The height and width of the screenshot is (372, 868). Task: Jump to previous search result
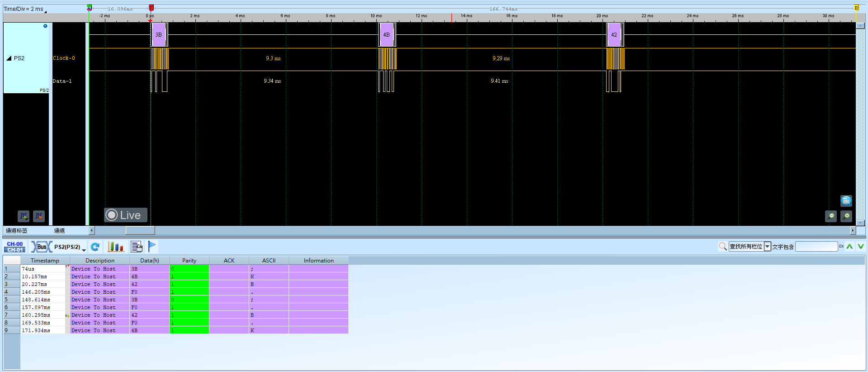tap(849, 247)
